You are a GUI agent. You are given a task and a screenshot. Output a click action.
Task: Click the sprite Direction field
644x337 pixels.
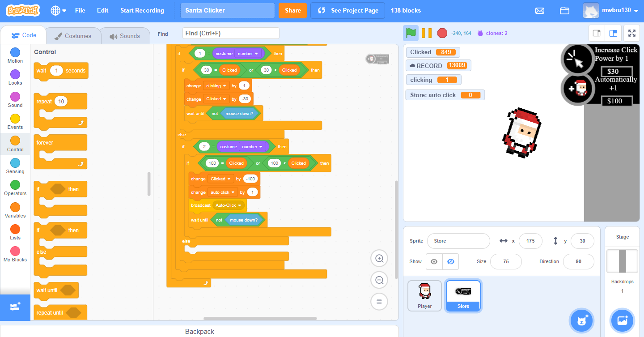click(579, 261)
